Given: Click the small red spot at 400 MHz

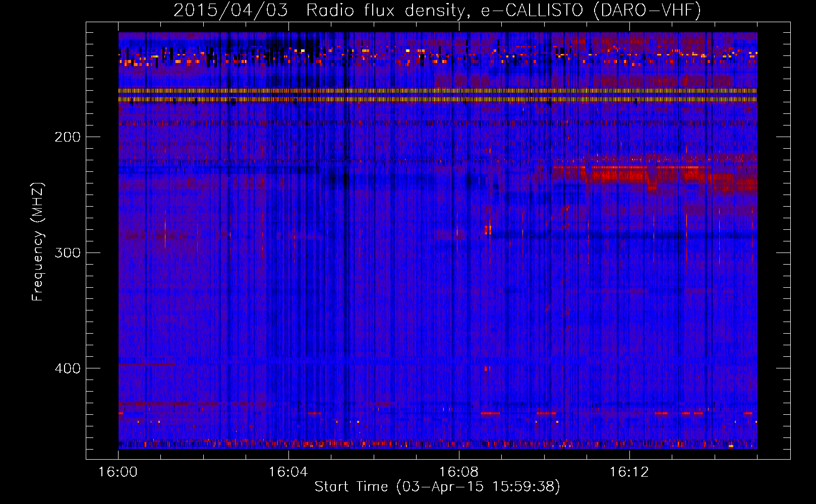Looking at the screenshot, I should (x=487, y=369).
